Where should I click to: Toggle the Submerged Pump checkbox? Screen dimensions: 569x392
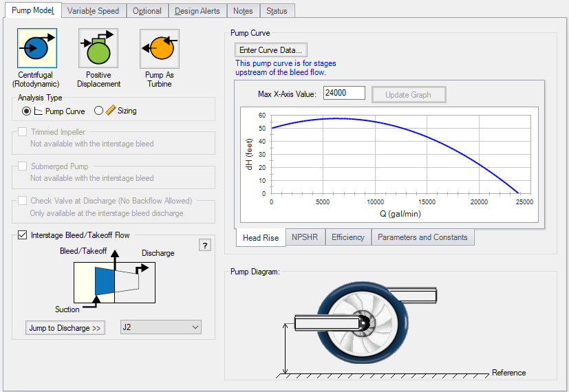(23, 166)
